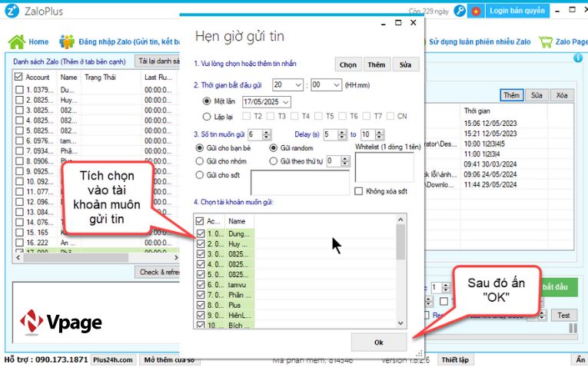Adjust Số tin muốn gửi spinner
This screenshot has height=367, width=588.
(x=266, y=135)
